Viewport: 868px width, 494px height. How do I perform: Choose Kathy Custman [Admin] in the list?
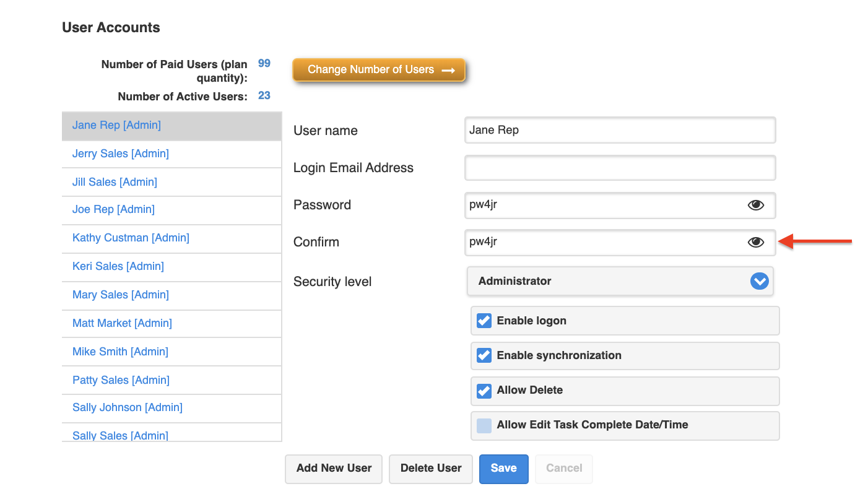coord(131,238)
